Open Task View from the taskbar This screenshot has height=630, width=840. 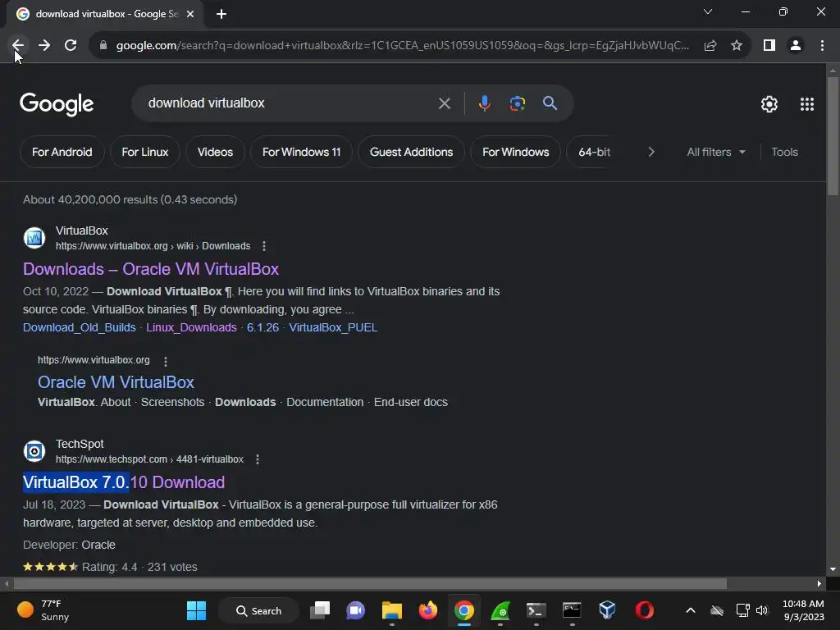point(321,610)
